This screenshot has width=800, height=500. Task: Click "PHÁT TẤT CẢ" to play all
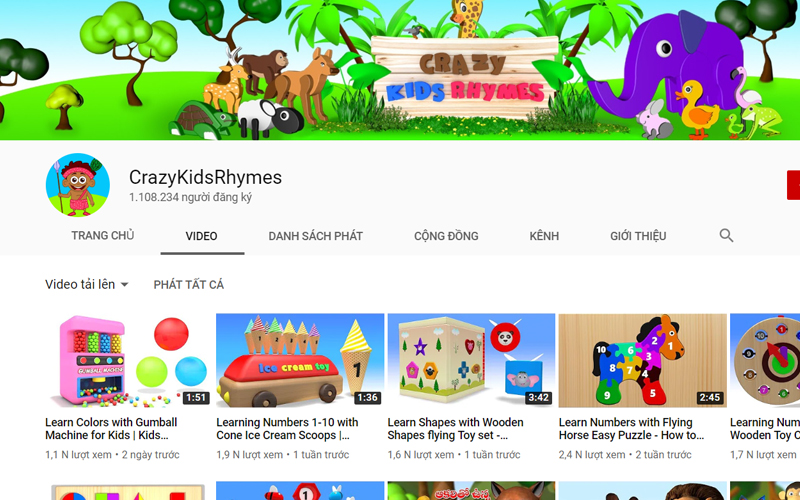click(x=188, y=285)
